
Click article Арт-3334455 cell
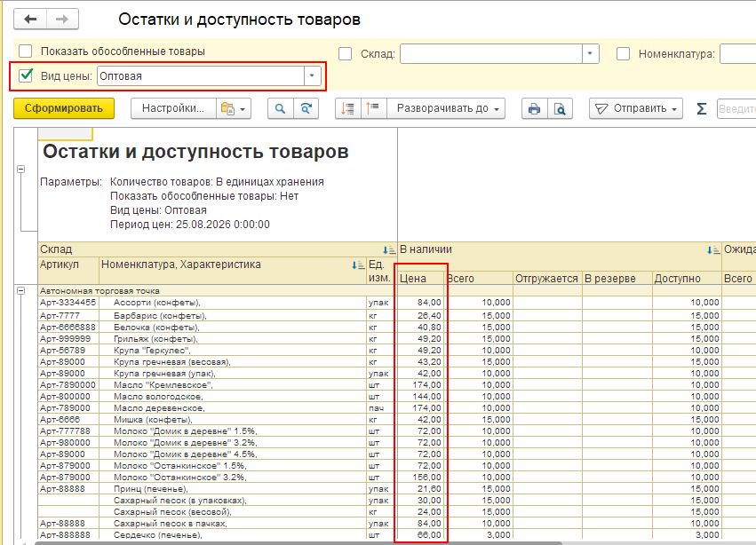click(x=68, y=303)
